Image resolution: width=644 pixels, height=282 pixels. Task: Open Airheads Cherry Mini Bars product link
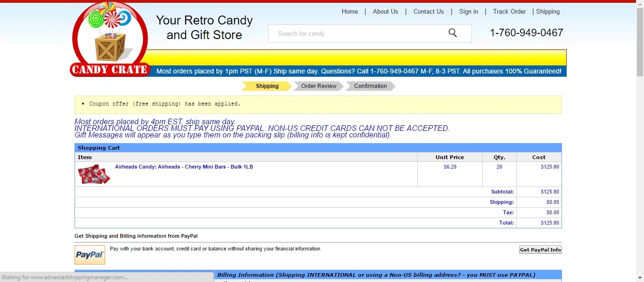click(184, 167)
